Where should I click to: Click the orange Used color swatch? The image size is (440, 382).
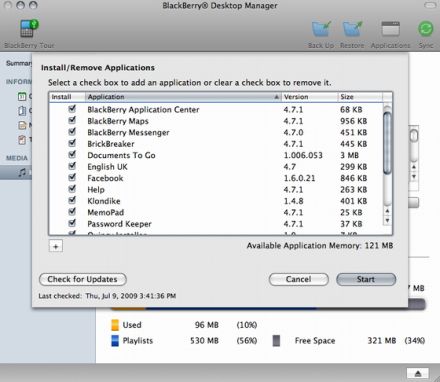(x=115, y=325)
